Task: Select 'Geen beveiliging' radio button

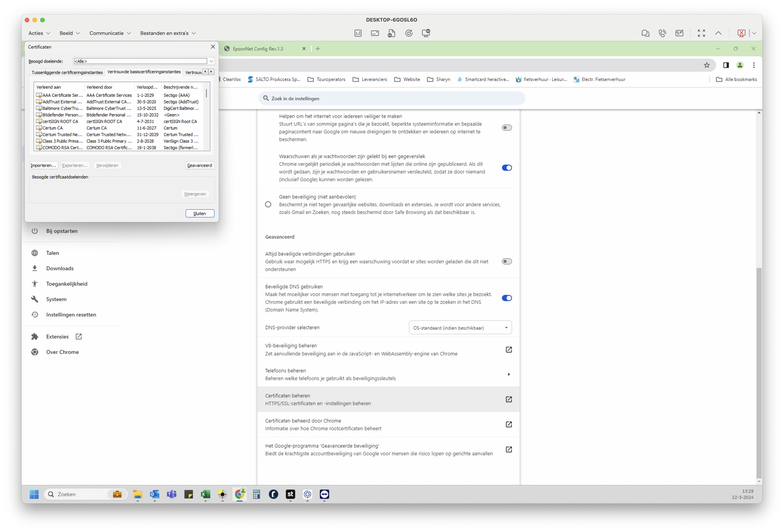Action: (268, 204)
